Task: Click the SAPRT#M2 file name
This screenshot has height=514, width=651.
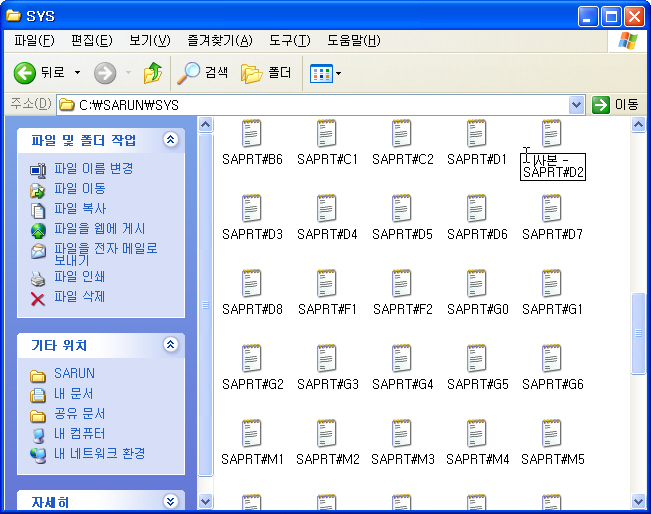Action: tap(328, 459)
